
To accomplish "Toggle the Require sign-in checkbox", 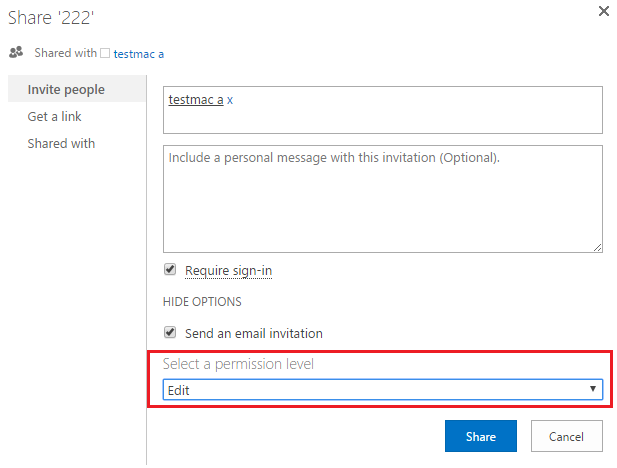I will pyautogui.click(x=170, y=270).
